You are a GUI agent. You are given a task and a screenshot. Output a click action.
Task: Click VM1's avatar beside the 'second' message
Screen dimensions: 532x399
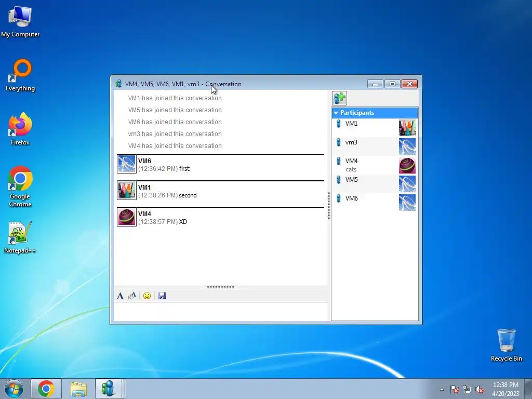pos(127,190)
